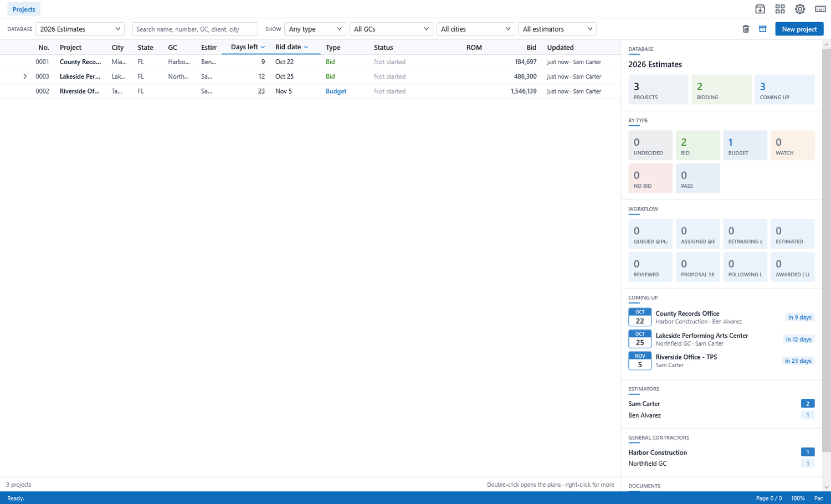Click the Budget type of Riverside project
831x504 pixels.
pyautogui.click(x=336, y=91)
